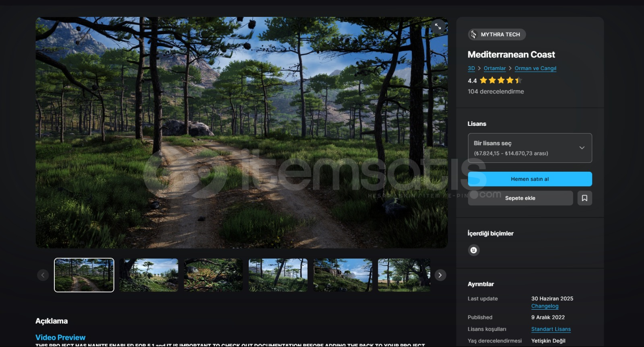Click the '104 derecelendirme' ratings text
Screen dimensions: 644x347
496,91
